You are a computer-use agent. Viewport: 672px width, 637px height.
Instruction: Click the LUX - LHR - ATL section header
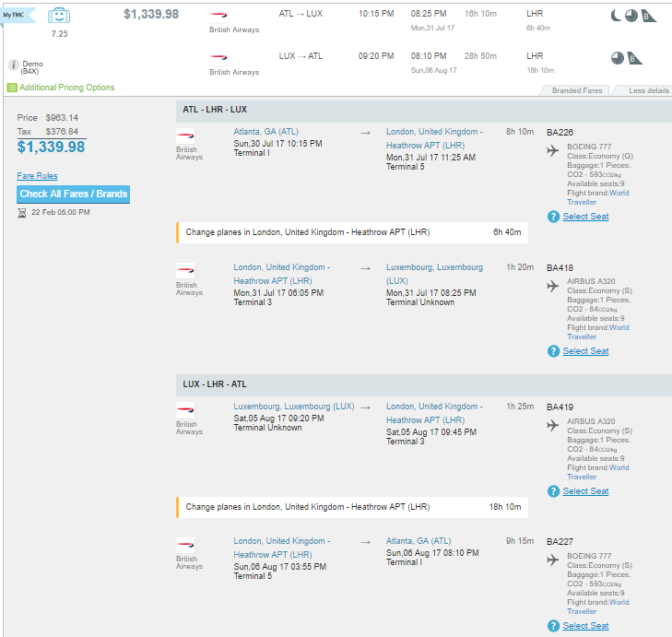tap(424, 384)
